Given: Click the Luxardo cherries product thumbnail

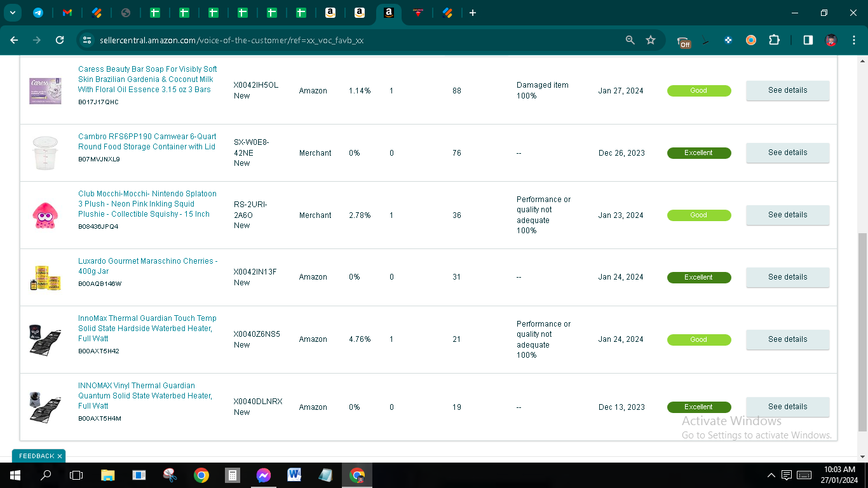Looking at the screenshot, I should point(45,278).
